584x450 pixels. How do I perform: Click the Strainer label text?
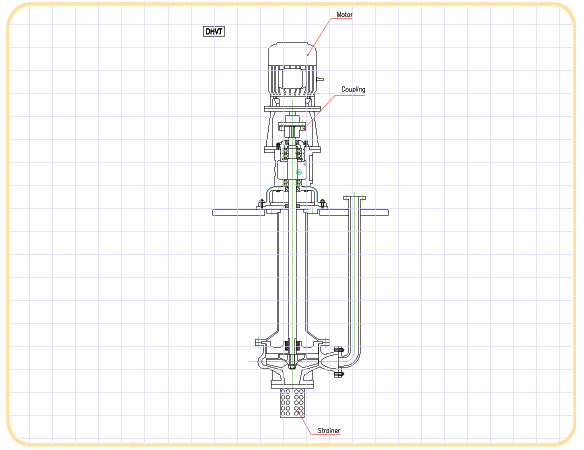tap(328, 430)
